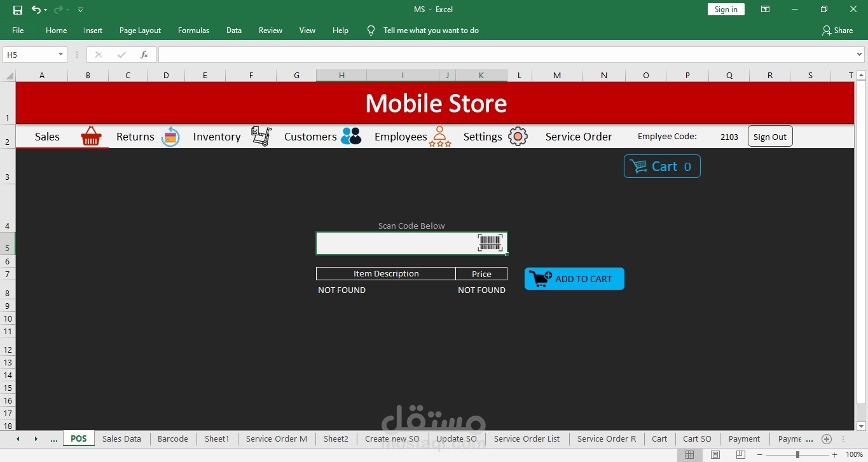Open the undo history dropdown arrow

[x=45, y=10]
